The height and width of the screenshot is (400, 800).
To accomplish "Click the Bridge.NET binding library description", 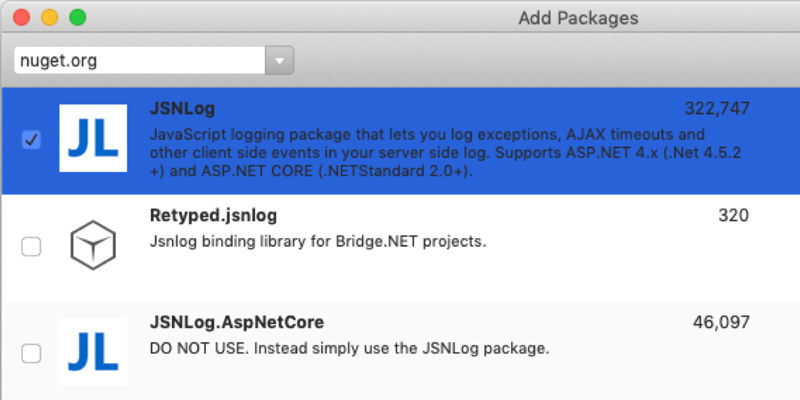I will coord(318,241).
